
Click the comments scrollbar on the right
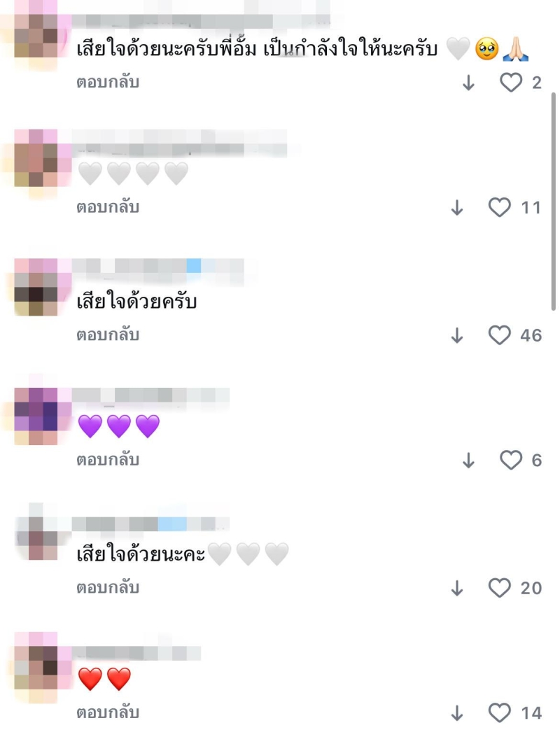pyautogui.click(x=554, y=201)
